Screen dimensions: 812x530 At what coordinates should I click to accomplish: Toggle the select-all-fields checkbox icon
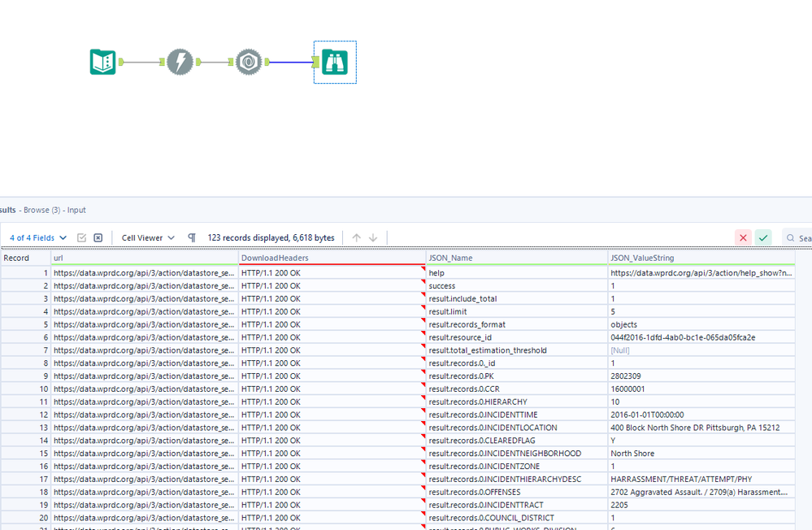click(x=81, y=237)
